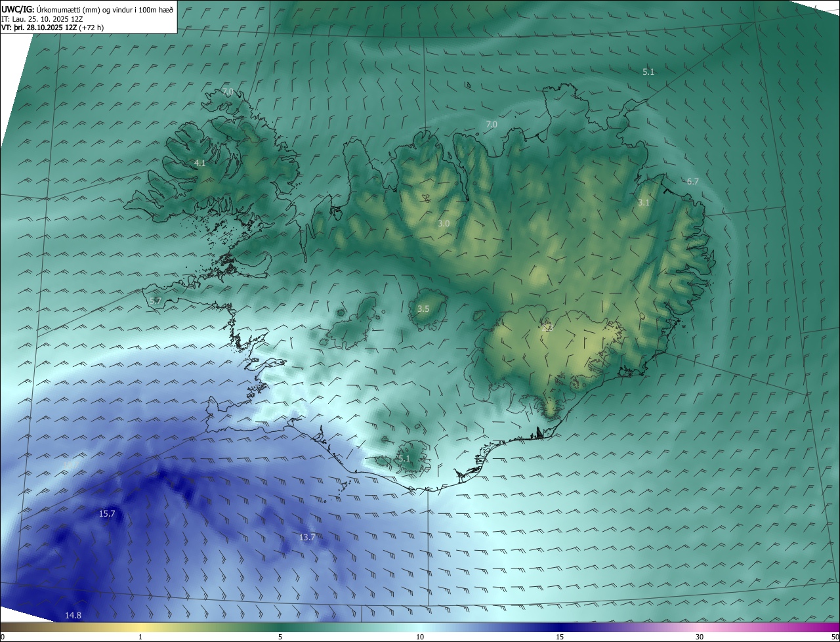
Task: Click the 3.1 value in the Eastfjords
Action: point(644,203)
